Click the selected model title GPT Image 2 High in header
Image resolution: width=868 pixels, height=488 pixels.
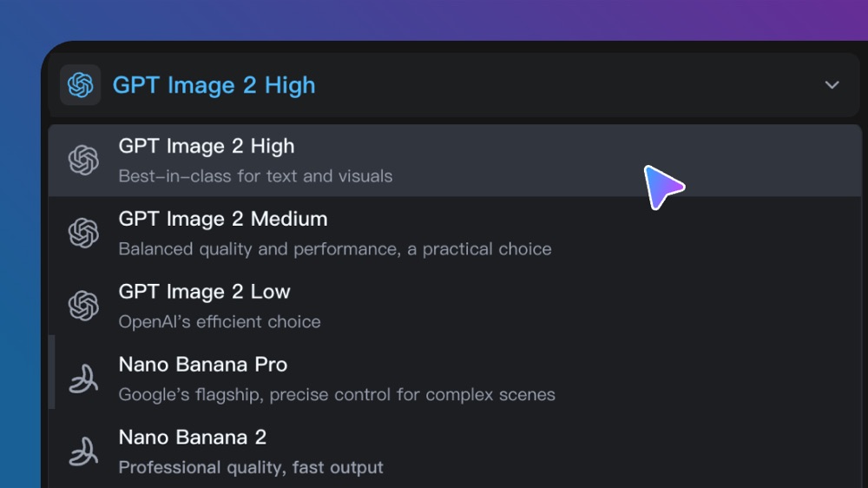coord(214,85)
